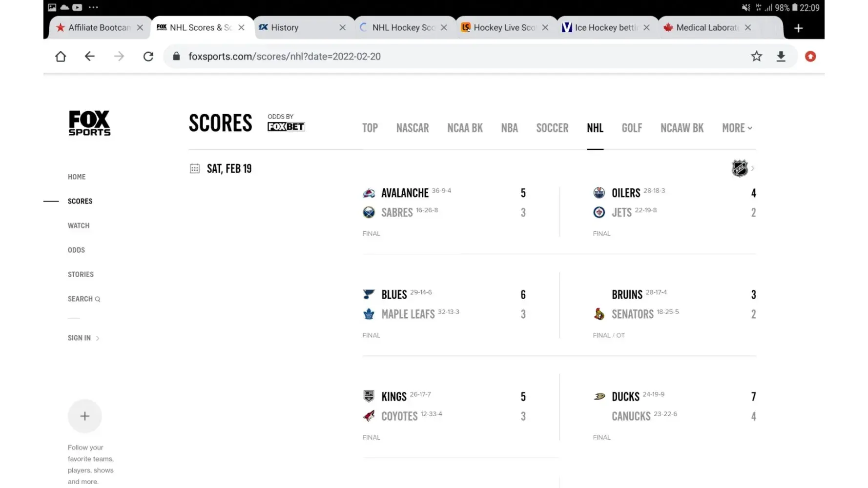Click the Fox Sports logo
Viewport: 868px width, 488px height.
coord(89,123)
